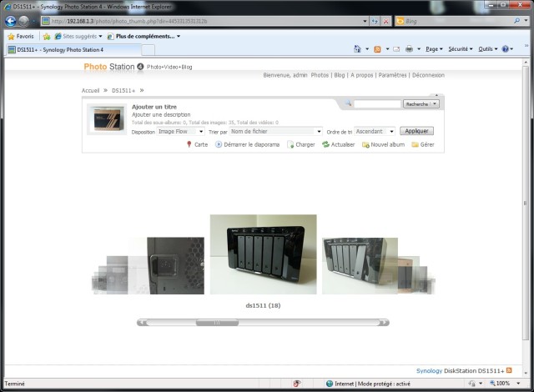Click the popup blocker status bar icon
The height and width of the screenshot is (392, 534).
click(297, 384)
